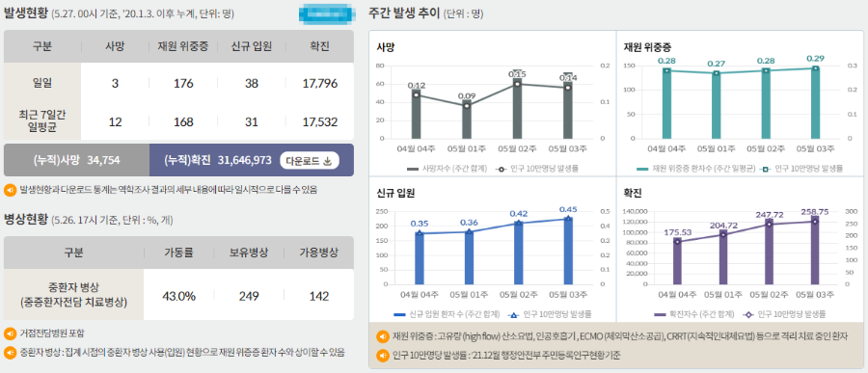Click 재원 위중증 환자수 (주간 일평균) legend

pos(696,169)
